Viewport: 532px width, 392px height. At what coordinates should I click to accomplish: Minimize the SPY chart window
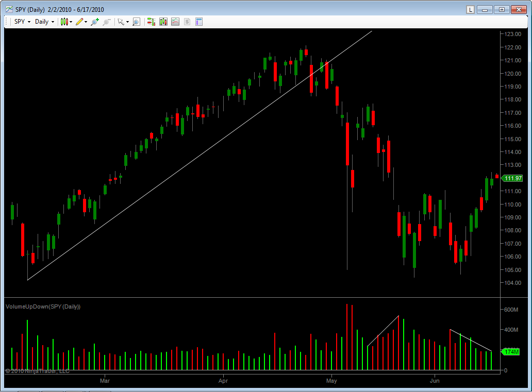(485, 9)
